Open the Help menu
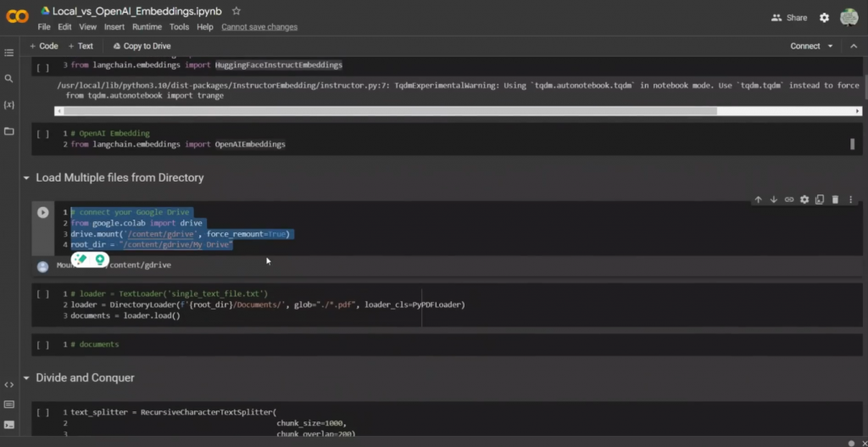868x447 pixels. pyautogui.click(x=205, y=26)
